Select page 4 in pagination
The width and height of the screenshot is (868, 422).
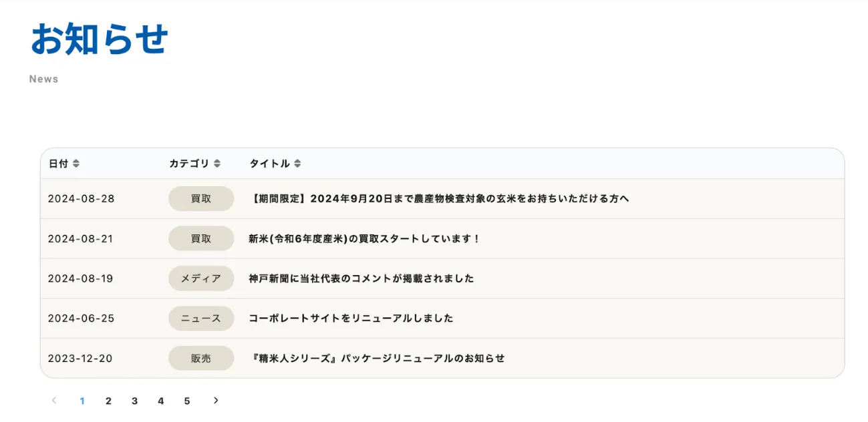pos(160,401)
